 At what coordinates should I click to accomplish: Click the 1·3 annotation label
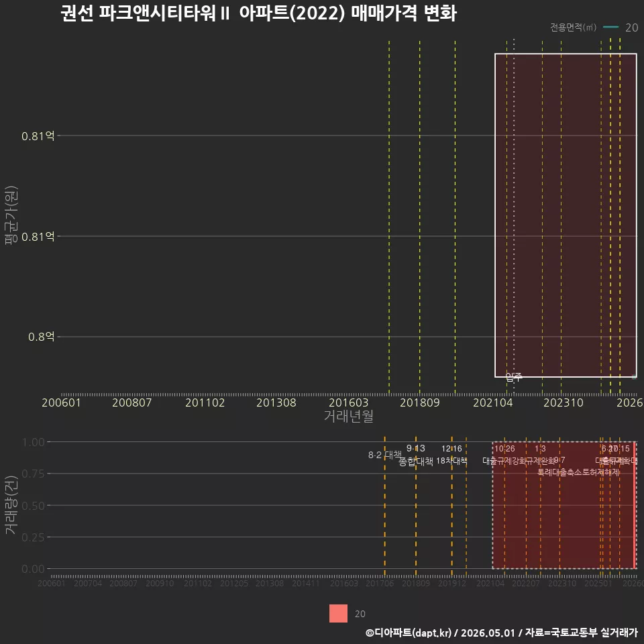[540, 449]
